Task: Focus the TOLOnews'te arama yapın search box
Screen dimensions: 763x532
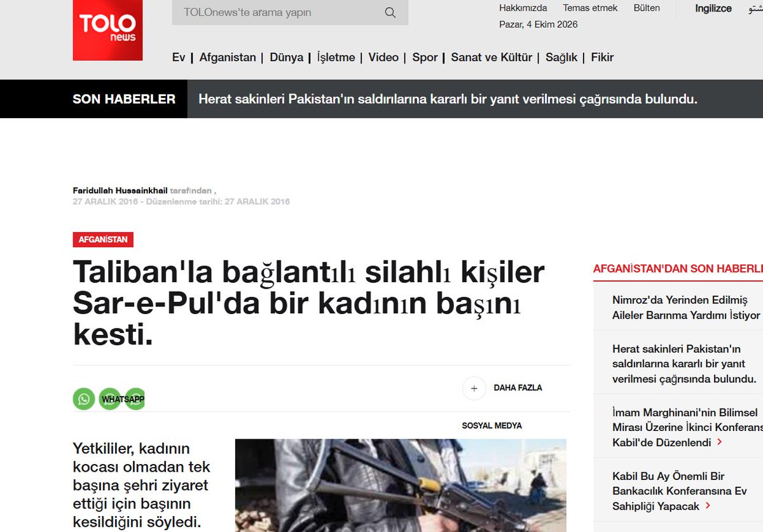Action: [290, 13]
